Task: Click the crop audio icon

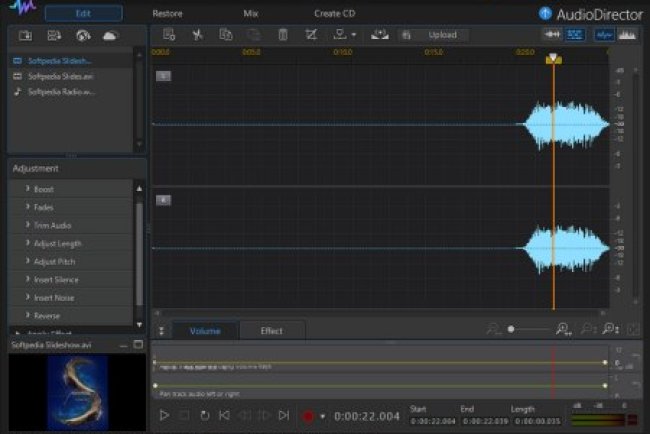Action: 311,35
